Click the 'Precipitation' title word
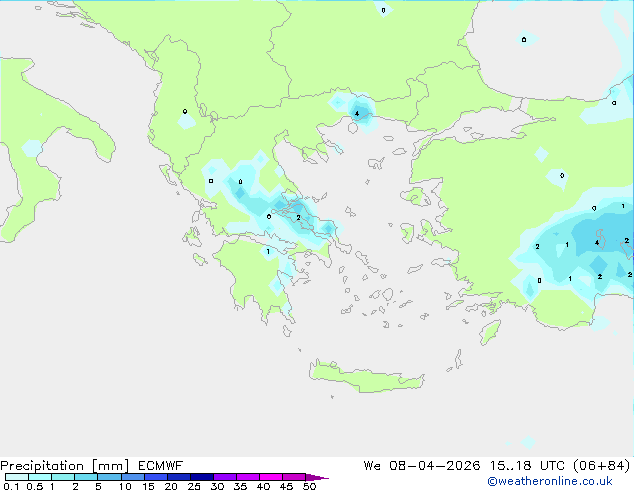 click(x=42, y=467)
